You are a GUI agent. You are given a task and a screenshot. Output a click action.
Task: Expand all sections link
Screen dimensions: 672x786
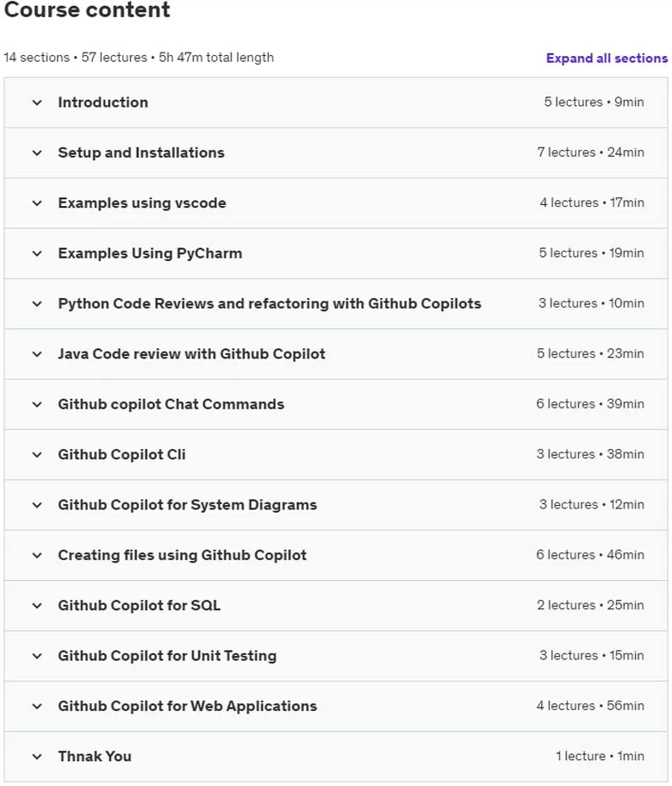(607, 58)
